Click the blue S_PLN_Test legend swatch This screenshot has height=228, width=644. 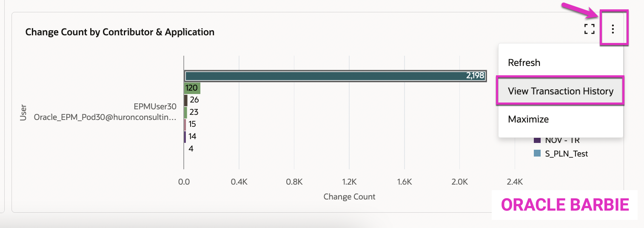pyautogui.click(x=537, y=154)
